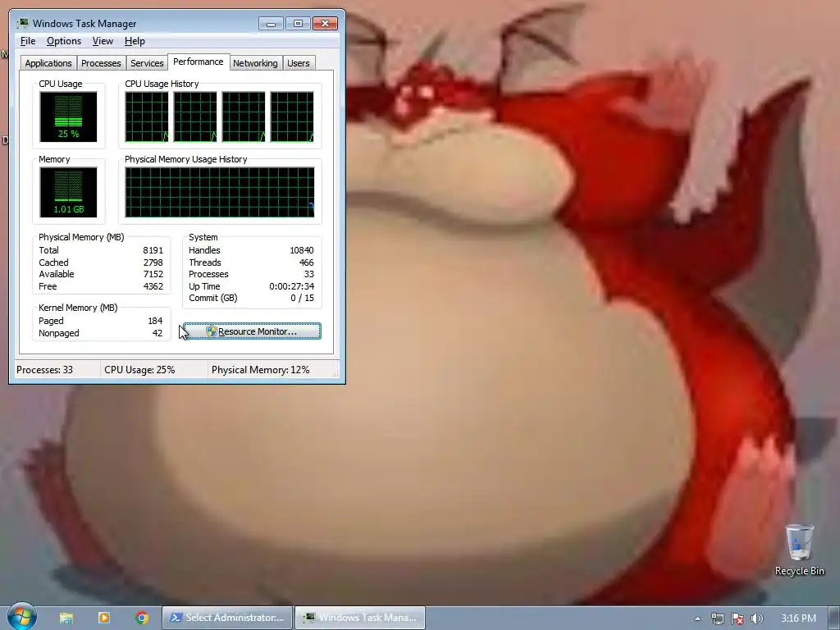Click status bar CPU Usage: 25%
840x630 pixels.
coord(139,370)
